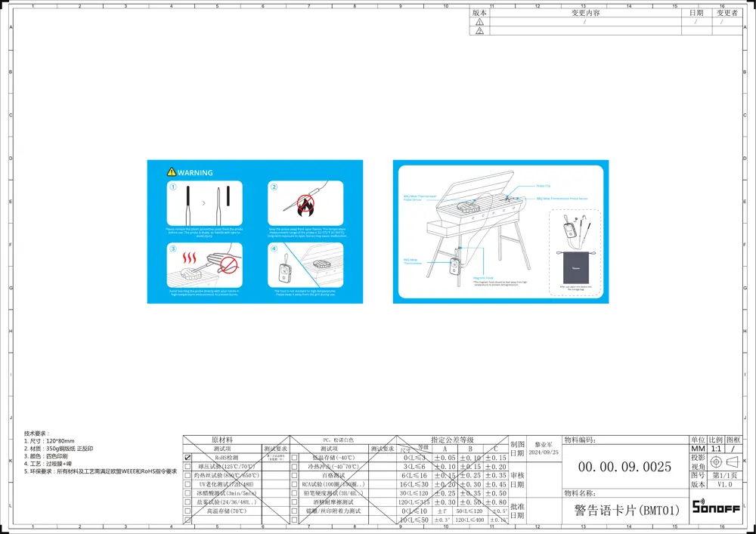Click the no-touch hand prohibition symbol
This screenshot has height=534, width=756.
tap(230, 264)
